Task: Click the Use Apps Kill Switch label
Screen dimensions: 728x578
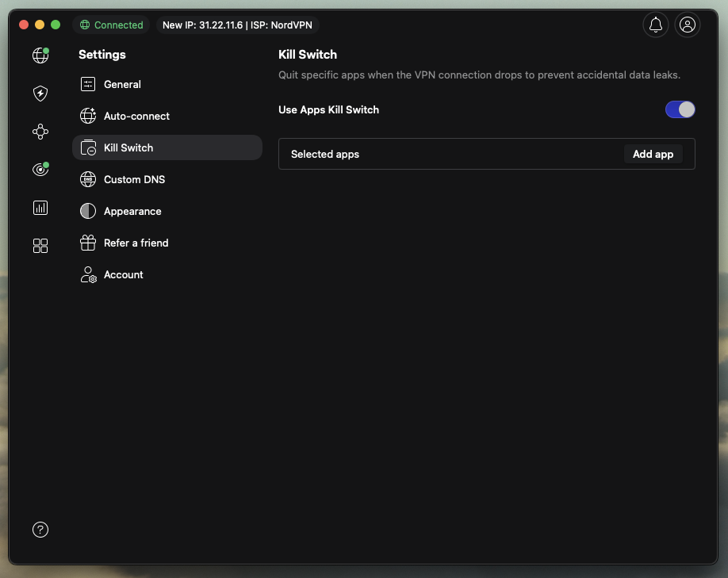Action: pyautogui.click(x=329, y=109)
